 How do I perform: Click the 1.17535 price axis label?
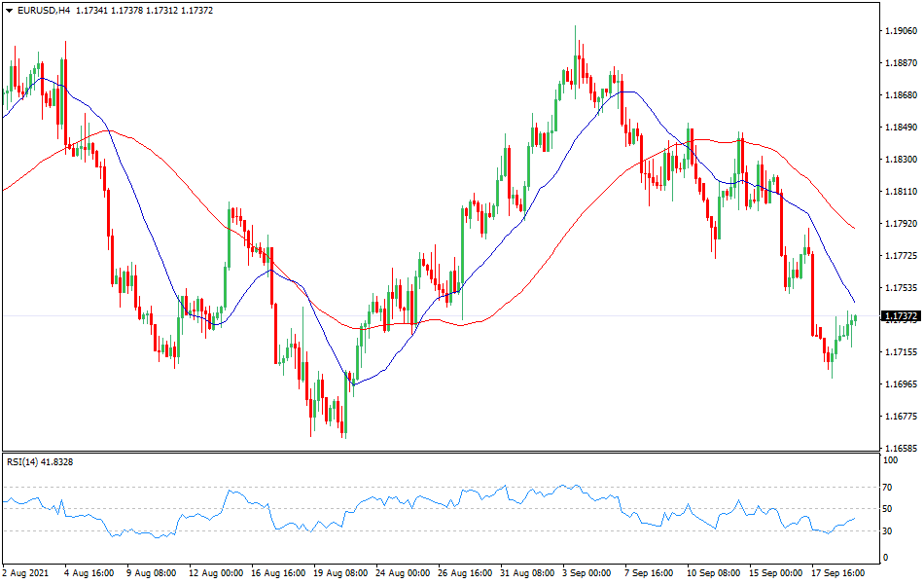901,288
